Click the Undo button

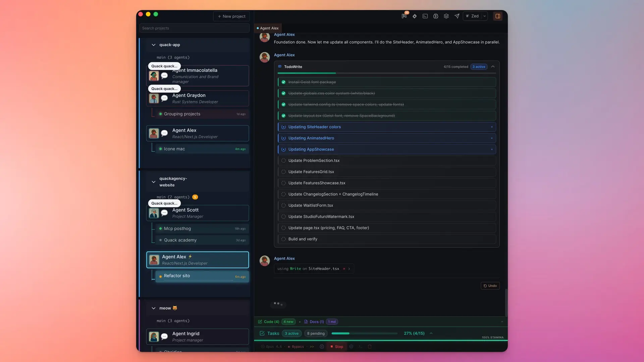[490, 286]
